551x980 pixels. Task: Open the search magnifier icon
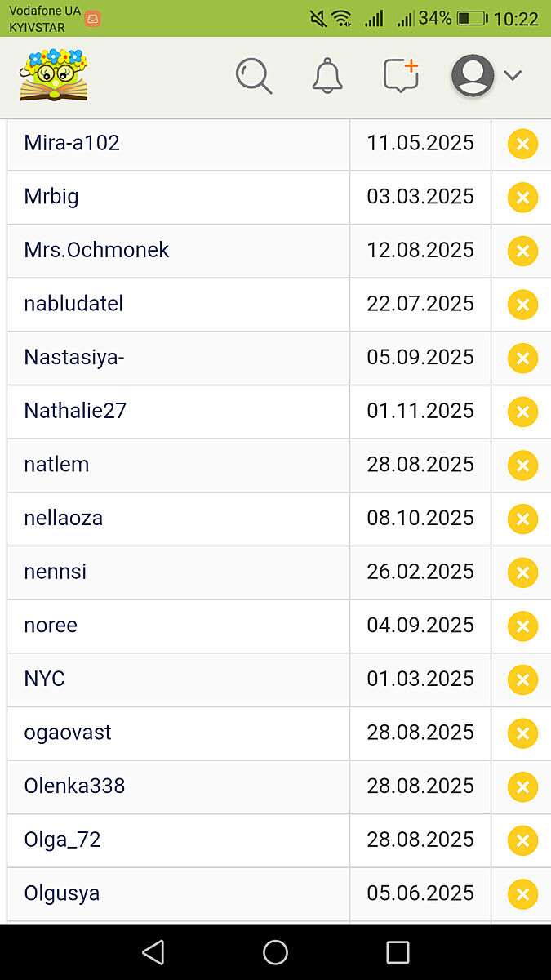[x=254, y=76]
